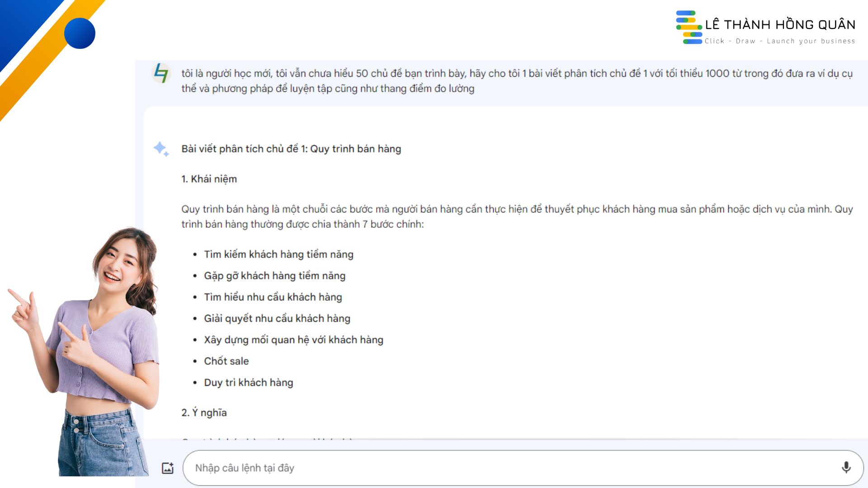The height and width of the screenshot is (488, 868).
Task: Click the '2. Ý nghĩa' section heading
Action: pos(204,413)
